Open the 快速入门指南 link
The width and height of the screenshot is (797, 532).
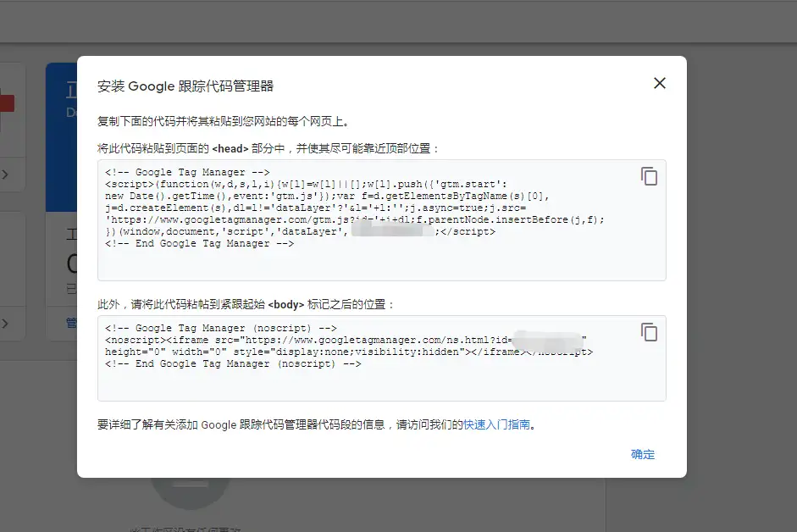[496, 424]
